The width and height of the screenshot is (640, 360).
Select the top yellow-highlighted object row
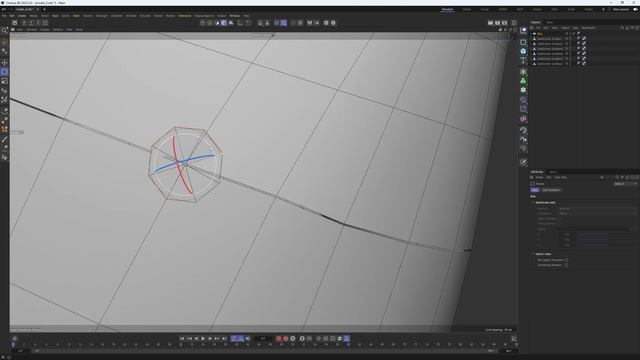coord(540,33)
